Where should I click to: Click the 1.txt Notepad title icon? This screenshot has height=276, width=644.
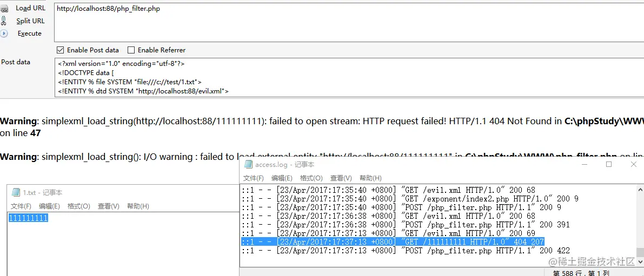pyautogui.click(x=16, y=192)
